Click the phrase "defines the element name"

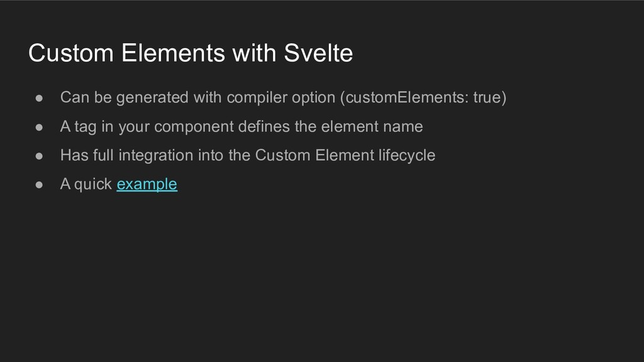tap(330, 126)
